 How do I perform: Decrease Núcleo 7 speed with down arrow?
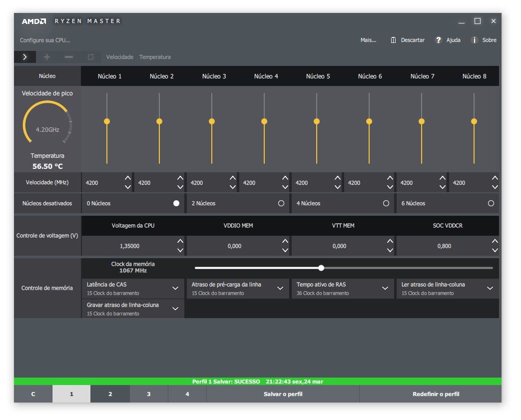[x=443, y=187]
